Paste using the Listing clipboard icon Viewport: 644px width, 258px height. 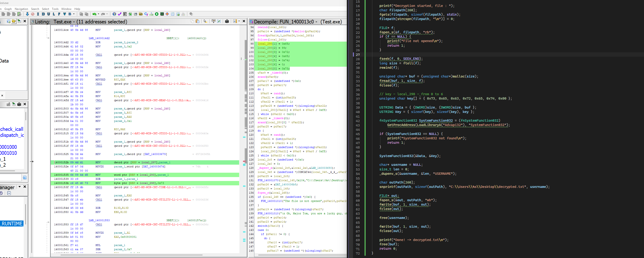[x=197, y=21]
